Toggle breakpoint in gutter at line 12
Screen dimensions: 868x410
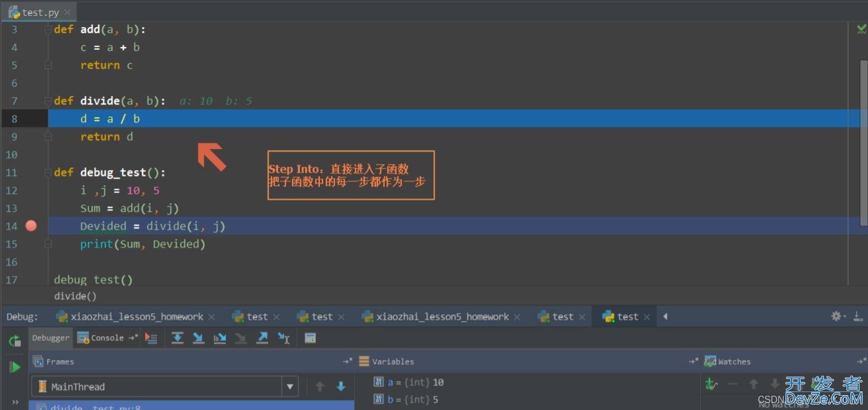coord(31,190)
